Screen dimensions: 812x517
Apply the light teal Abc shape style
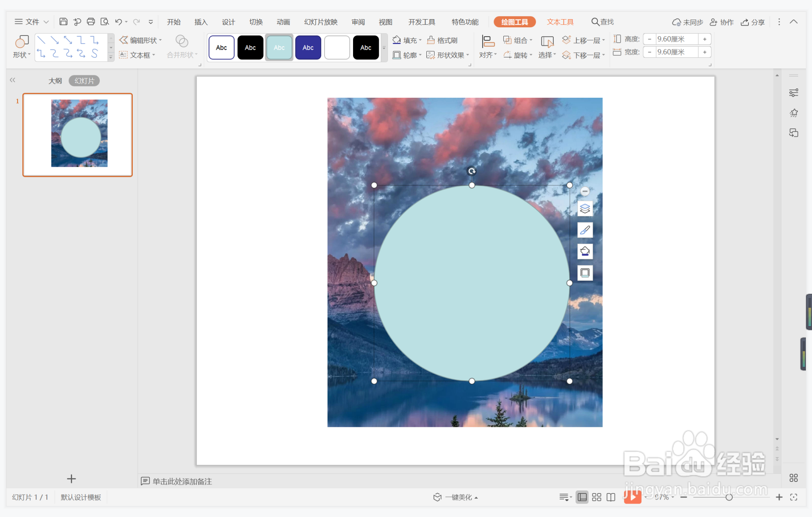[279, 48]
